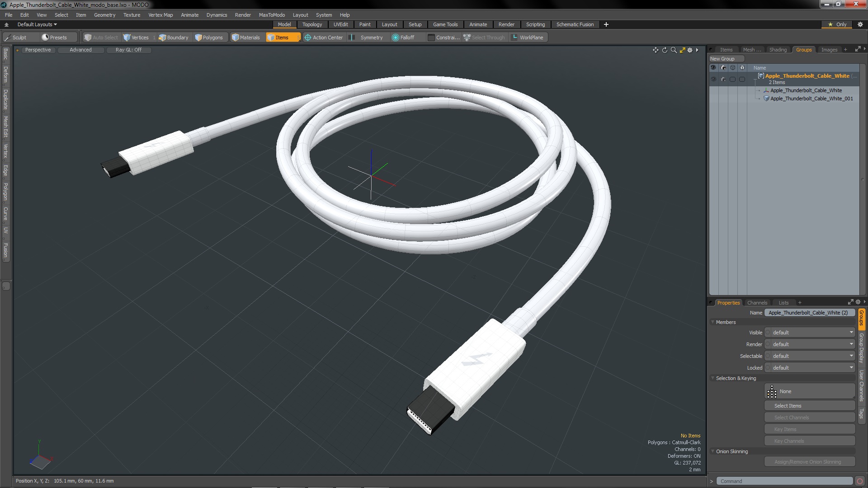Click the viewport pan arrows icon
Screen dimensions: 868x488
coord(656,50)
